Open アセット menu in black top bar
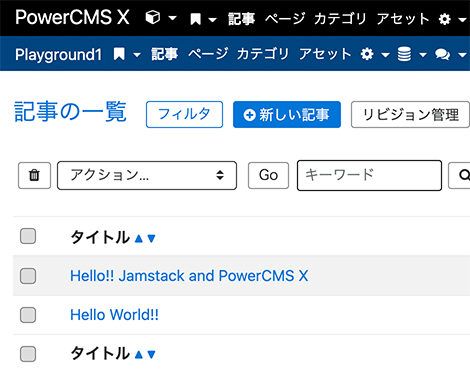The height and width of the screenshot is (380, 470). pos(403,19)
